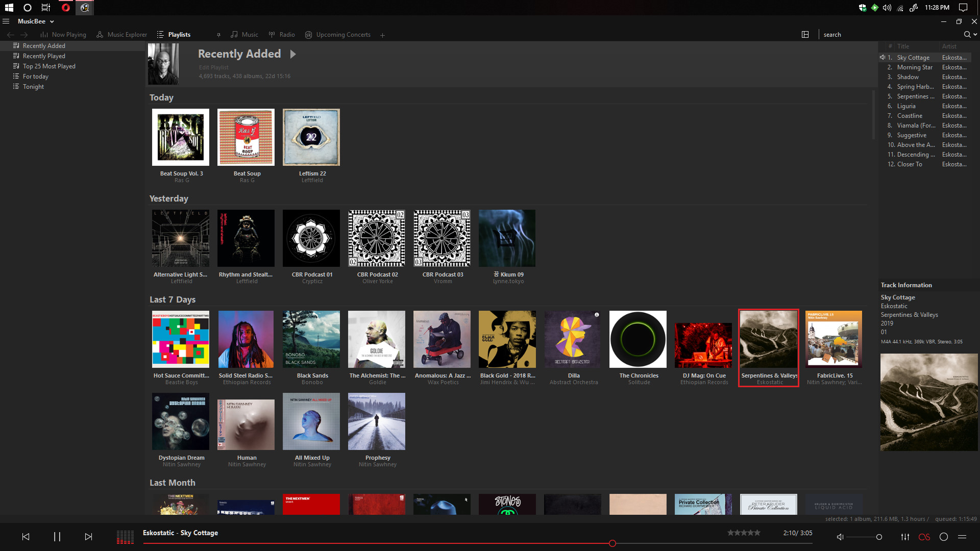Image resolution: width=980 pixels, height=551 pixels.
Task: Click the Dystopian Dream album title
Action: 181,458
